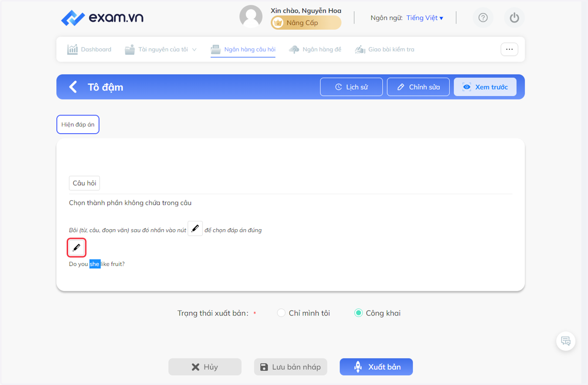Click the exam.vn logo
588x385 pixels.
tap(102, 18)
